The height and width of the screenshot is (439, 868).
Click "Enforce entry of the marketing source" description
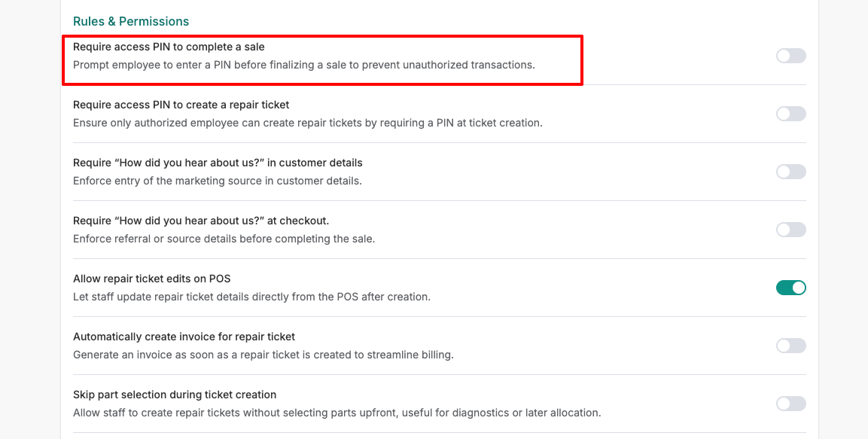(x=217, y=181)
